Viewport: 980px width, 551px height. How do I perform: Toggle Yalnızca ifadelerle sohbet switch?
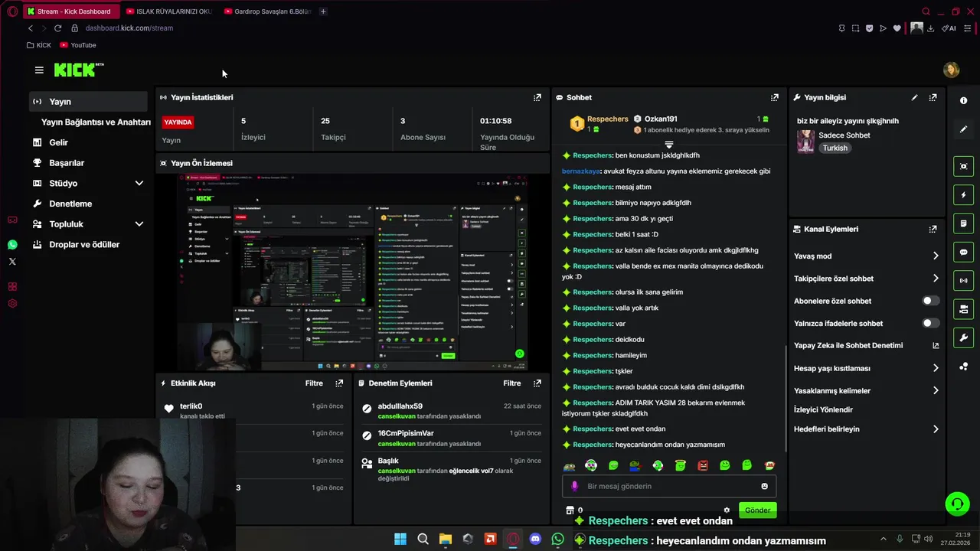[930, 323]
